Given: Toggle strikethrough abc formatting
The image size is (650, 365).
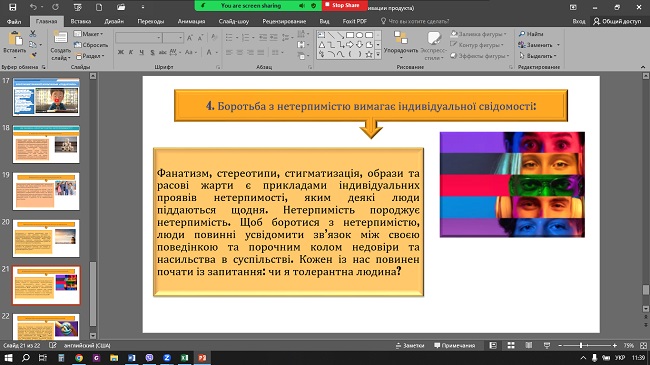Looking at the screenshot, I should [162, 52].
